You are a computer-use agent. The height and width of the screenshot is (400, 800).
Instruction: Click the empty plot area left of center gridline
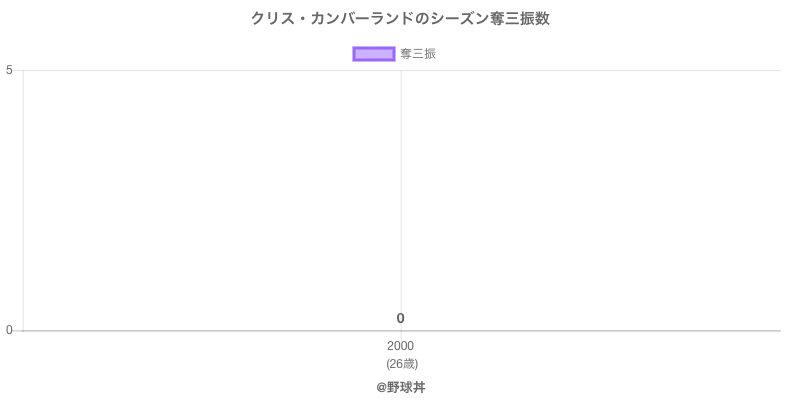[210, 200]
